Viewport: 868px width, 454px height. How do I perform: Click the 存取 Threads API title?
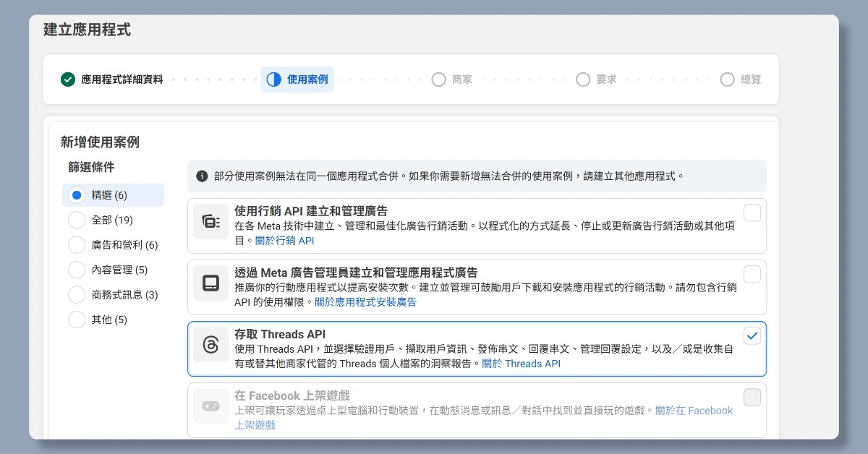click(280, 334)
